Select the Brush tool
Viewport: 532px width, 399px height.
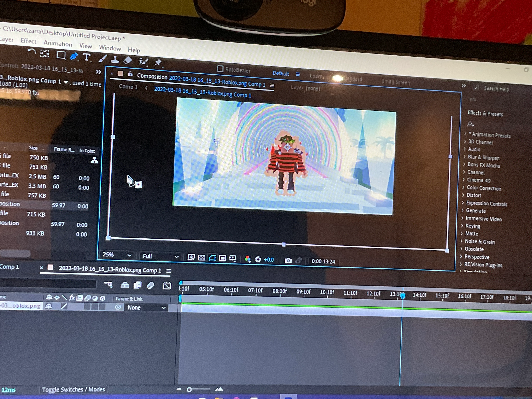[x=103, y=58]
